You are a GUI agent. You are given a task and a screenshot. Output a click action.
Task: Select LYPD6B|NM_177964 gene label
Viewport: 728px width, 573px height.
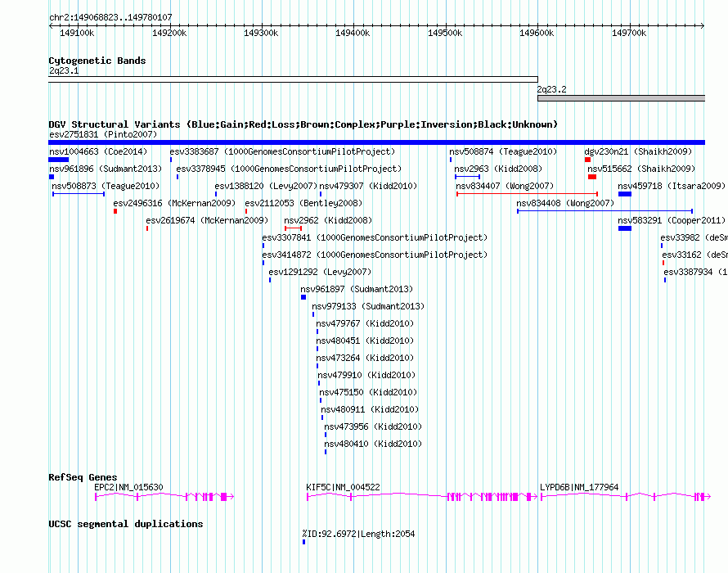coord(579,487)
